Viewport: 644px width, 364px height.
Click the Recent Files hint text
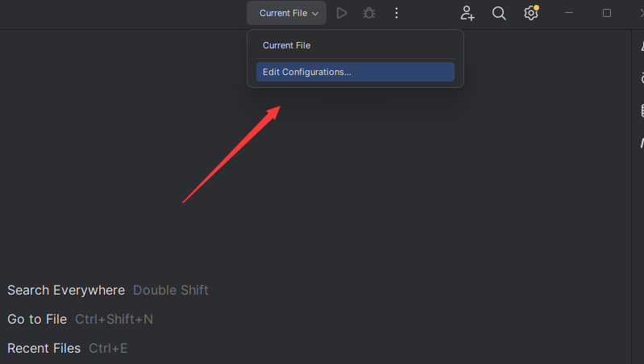[44, 348]
